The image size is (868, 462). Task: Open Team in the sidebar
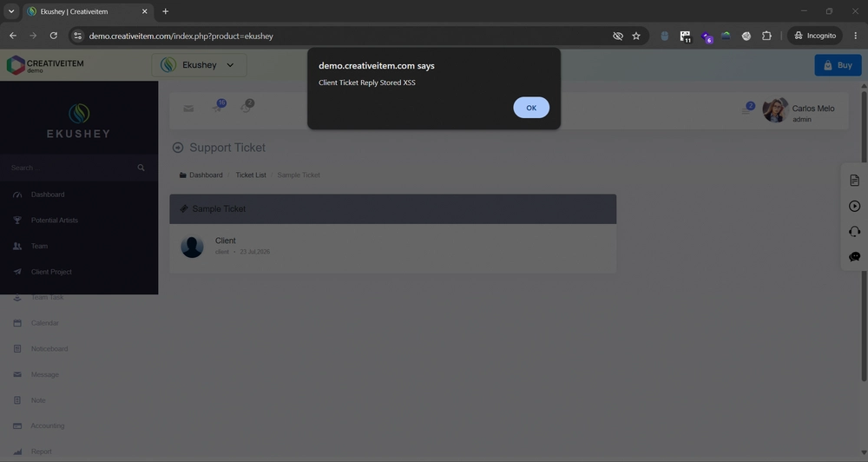39,246
